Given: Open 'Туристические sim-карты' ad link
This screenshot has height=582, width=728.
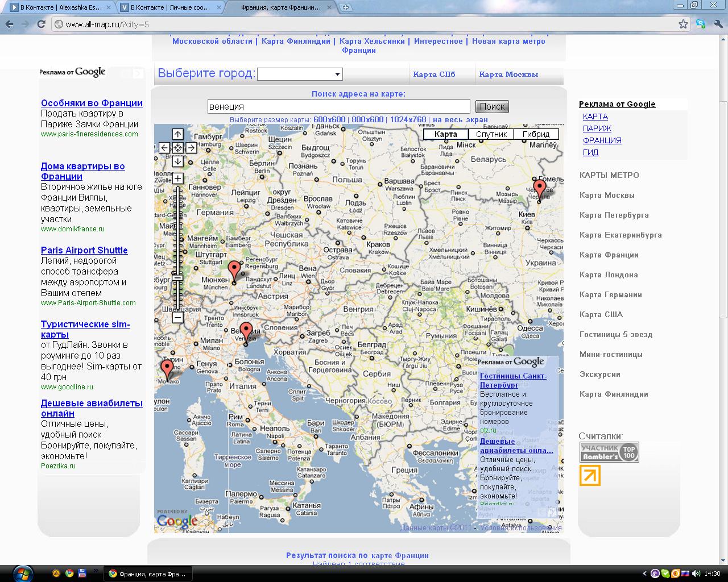Looking at the screenshot, I should [85, 329].
